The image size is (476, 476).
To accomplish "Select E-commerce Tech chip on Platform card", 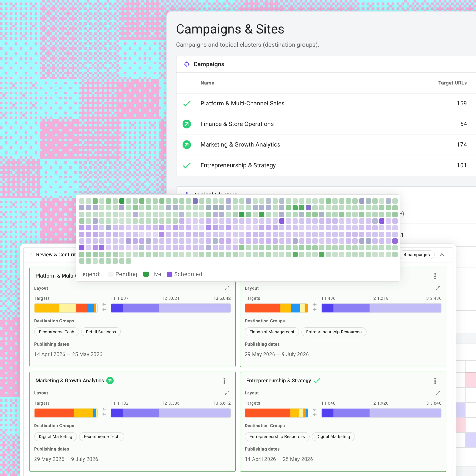I will click(x=56, y=332).
